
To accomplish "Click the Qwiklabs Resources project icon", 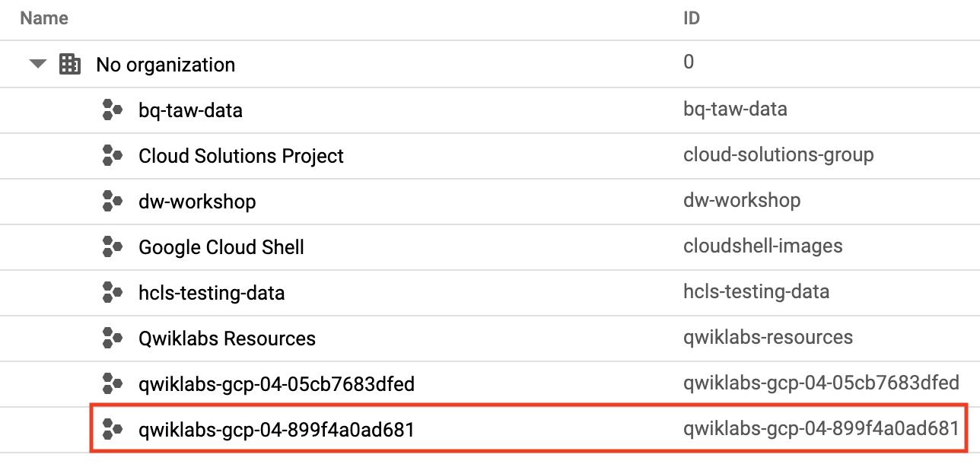I will (x=113, y=338).
